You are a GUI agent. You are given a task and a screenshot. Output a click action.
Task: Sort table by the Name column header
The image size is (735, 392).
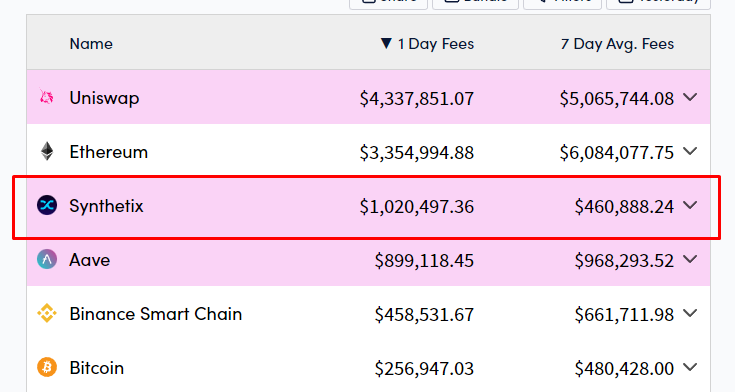[91, 44]
